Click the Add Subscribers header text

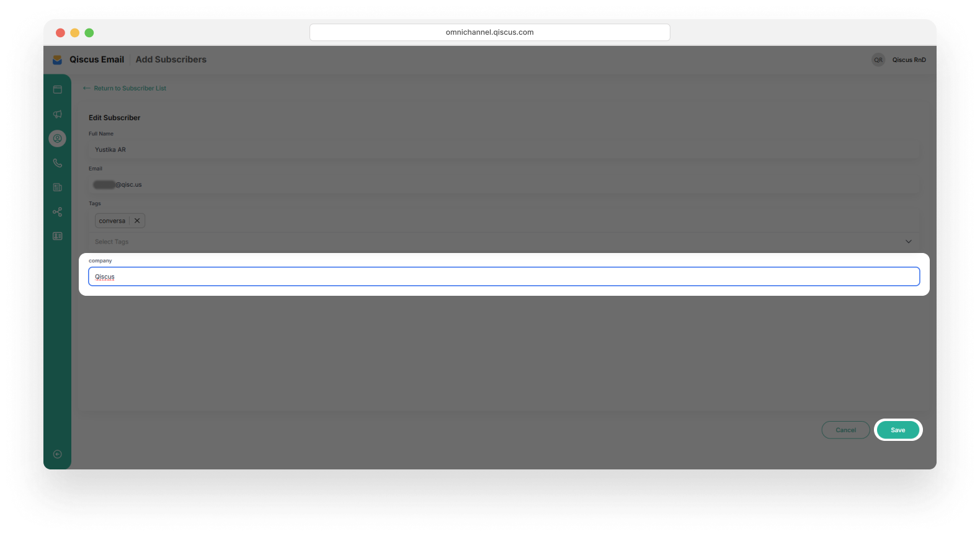(171, 60)
